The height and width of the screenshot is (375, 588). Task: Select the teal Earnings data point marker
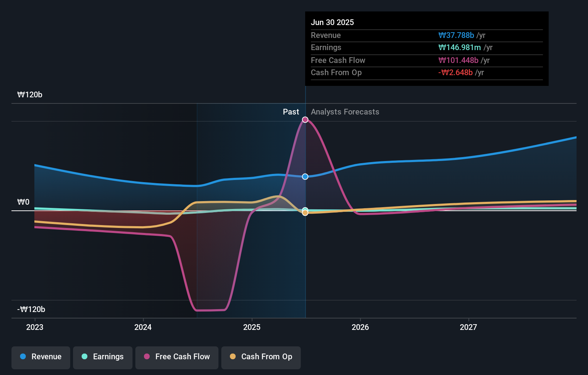pos(305,210)
